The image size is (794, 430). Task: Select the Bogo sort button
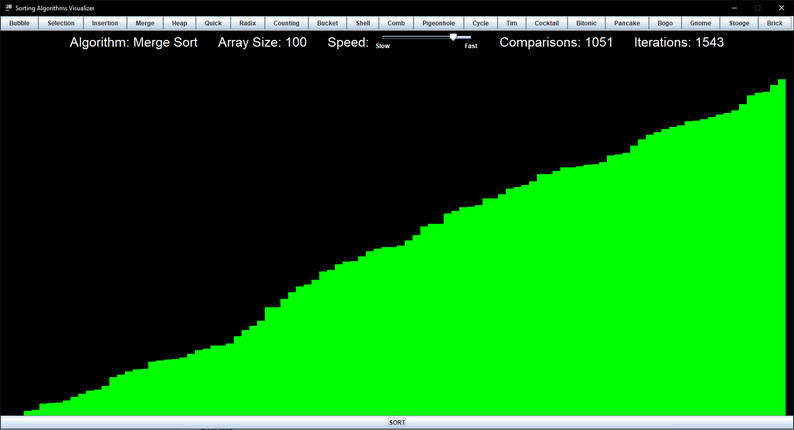click(x=665, y=23)
